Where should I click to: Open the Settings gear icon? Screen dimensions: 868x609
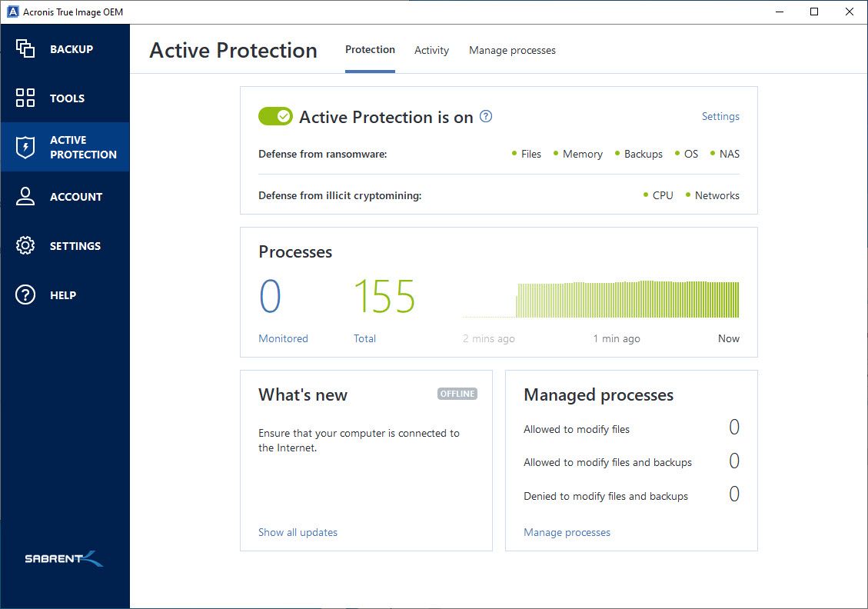point(25,246)
